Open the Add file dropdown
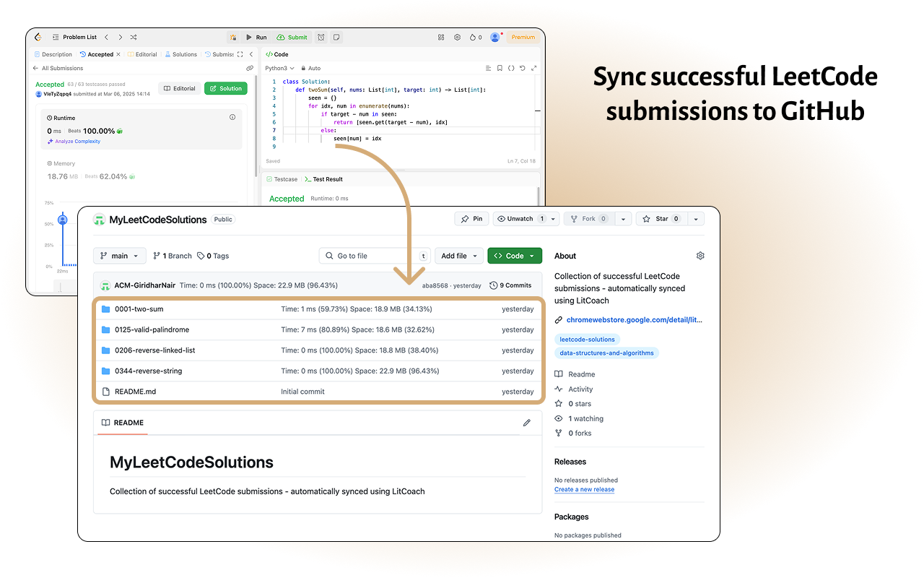Image resolution: width=924 pixels, height=578 pixels. click(459, 256)
